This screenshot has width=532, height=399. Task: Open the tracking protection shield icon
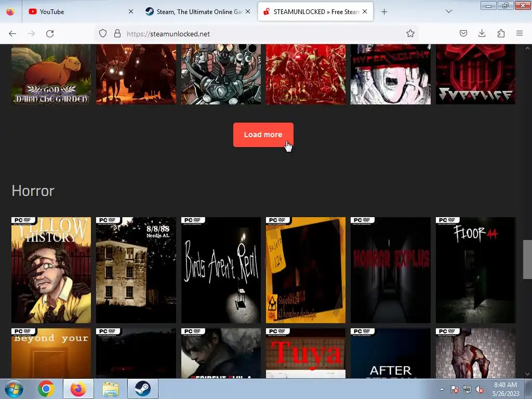coord(103,34)
